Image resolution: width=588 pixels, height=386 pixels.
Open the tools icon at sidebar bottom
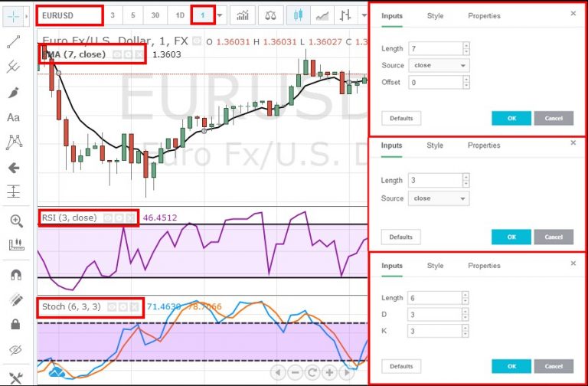click(16, 378)
